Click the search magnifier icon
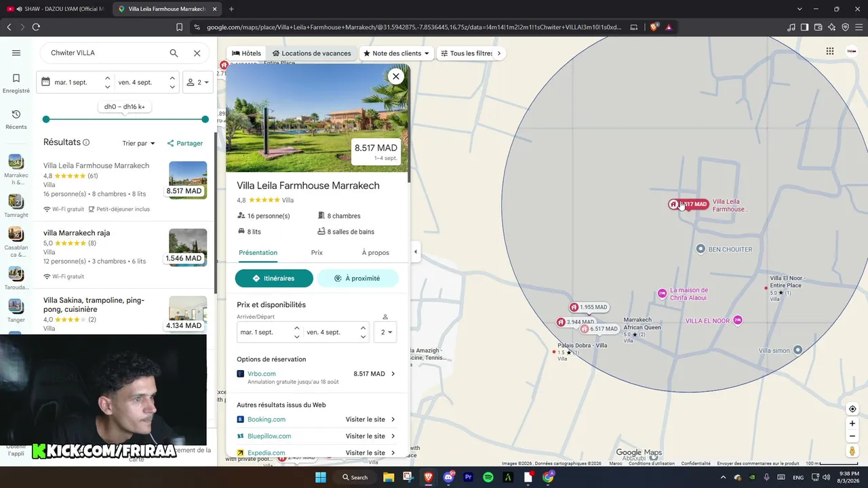The height and width of the screenshot is (488, 868). tap(174, 53)
